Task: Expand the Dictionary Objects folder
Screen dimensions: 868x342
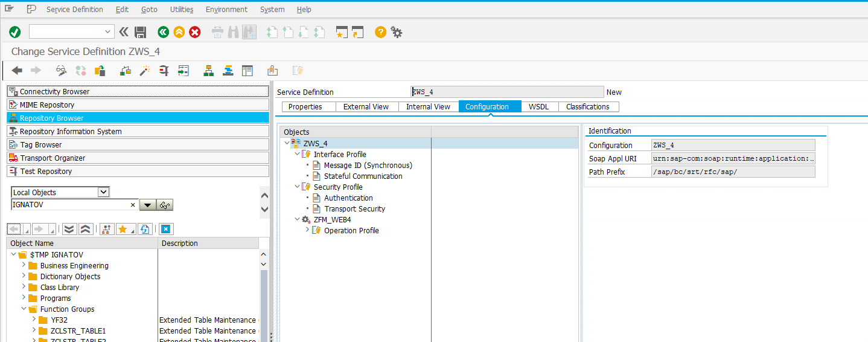Action: coord(24,276)
